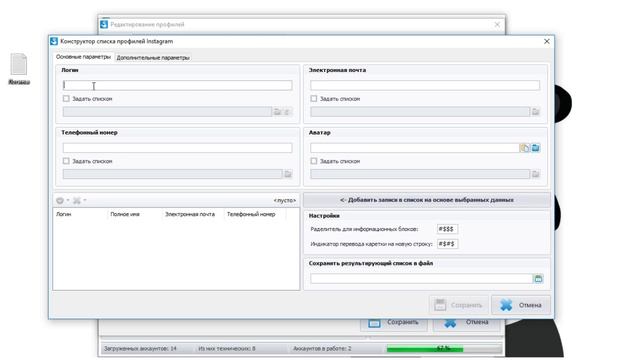Click Из них технических: 8 in status bar

227,349
